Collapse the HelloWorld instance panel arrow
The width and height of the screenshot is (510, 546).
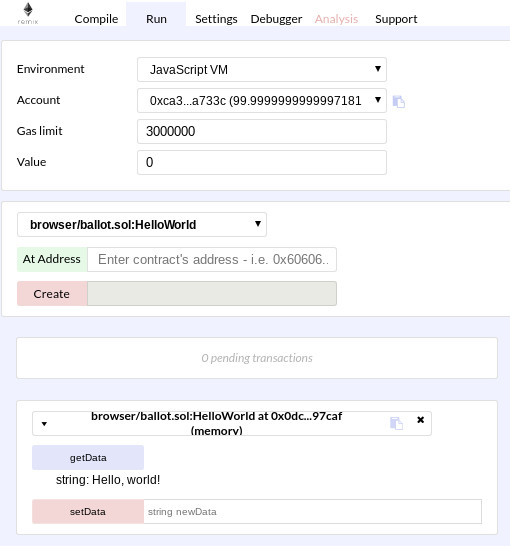click(44, 424)
